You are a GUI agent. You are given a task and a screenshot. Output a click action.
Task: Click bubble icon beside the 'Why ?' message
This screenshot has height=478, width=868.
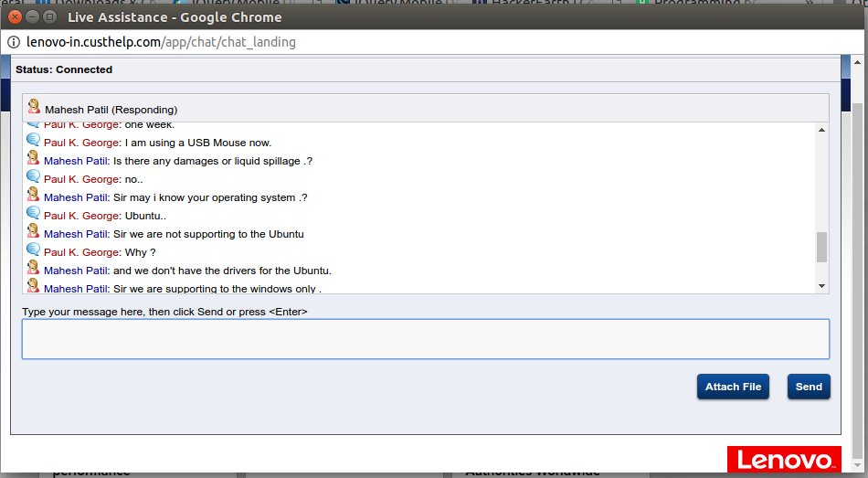33,250
